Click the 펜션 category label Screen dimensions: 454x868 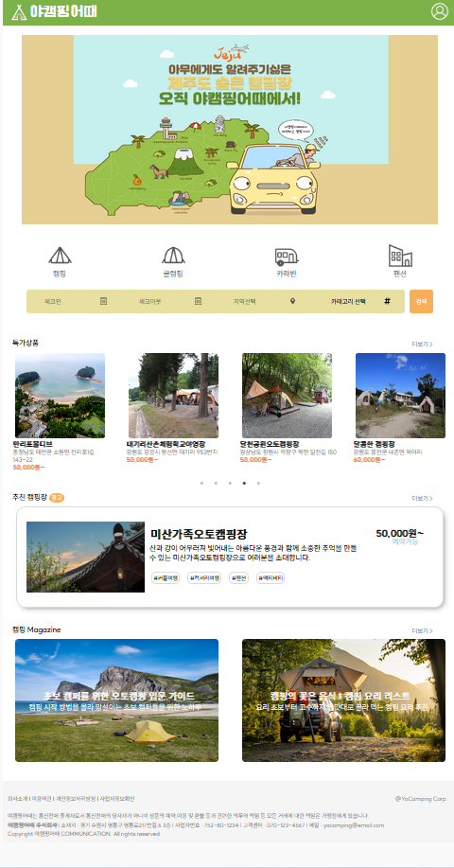[400, 274]
